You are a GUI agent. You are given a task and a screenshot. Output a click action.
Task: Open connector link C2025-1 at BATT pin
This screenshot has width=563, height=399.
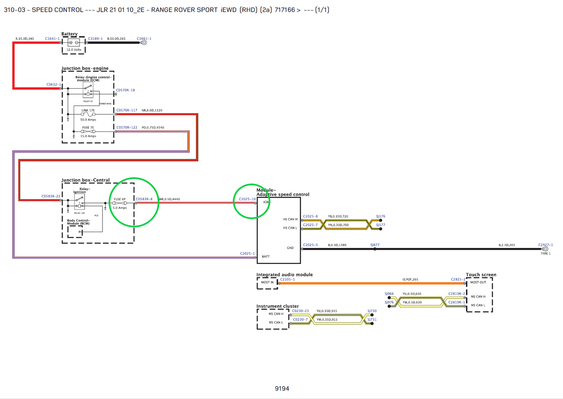tap(247, 254)
